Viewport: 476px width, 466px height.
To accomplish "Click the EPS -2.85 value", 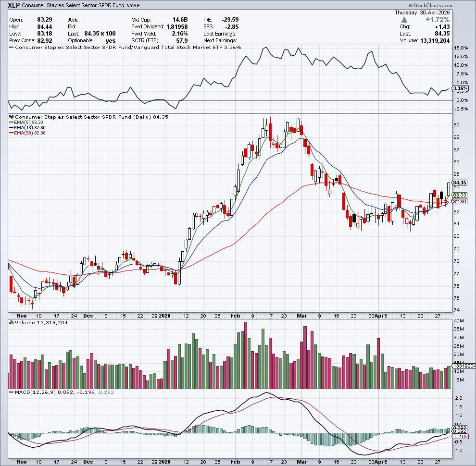I will point(232,27).
